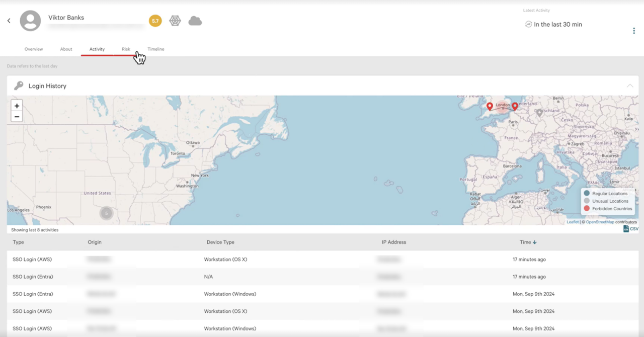Click Workstation (OS X) in first row

(225, 260)
